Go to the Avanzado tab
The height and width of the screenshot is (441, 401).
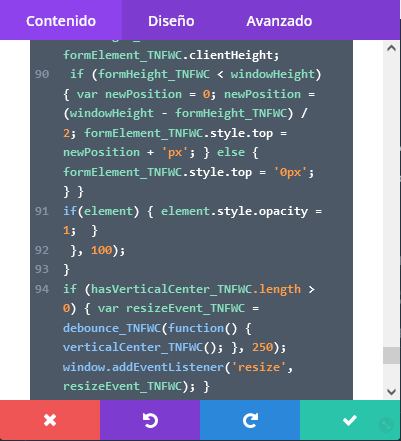click(x=279, y=21)
